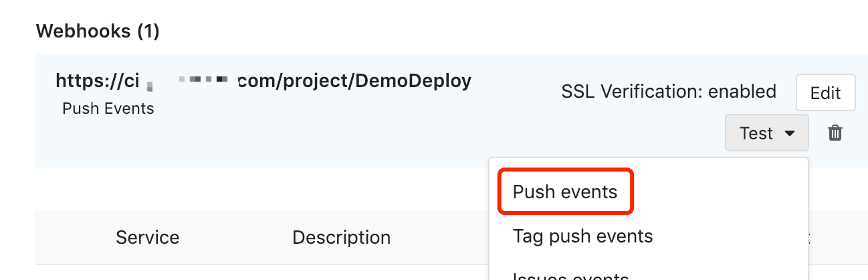Screen dimensions: 868x280
Task: Click the (1) count beside Webhooks
Action: 148,31
